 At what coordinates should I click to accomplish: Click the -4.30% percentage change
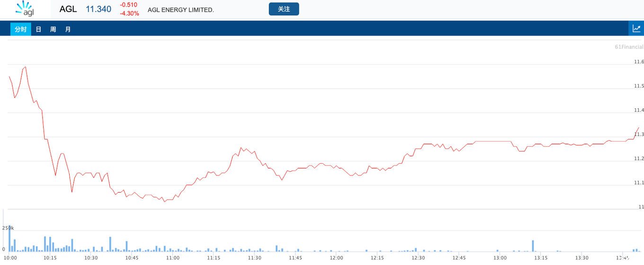[x=130, y=13]
